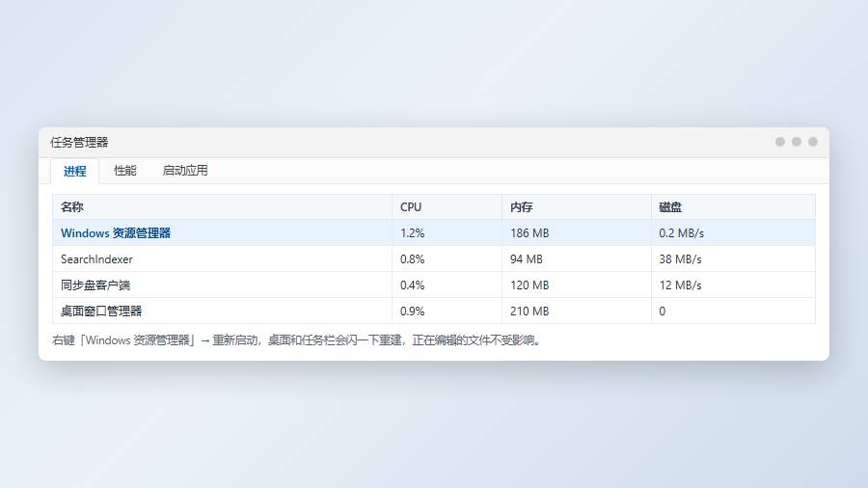
Task: Sort by the 内存 column header
Action: [x=577, y=207]
